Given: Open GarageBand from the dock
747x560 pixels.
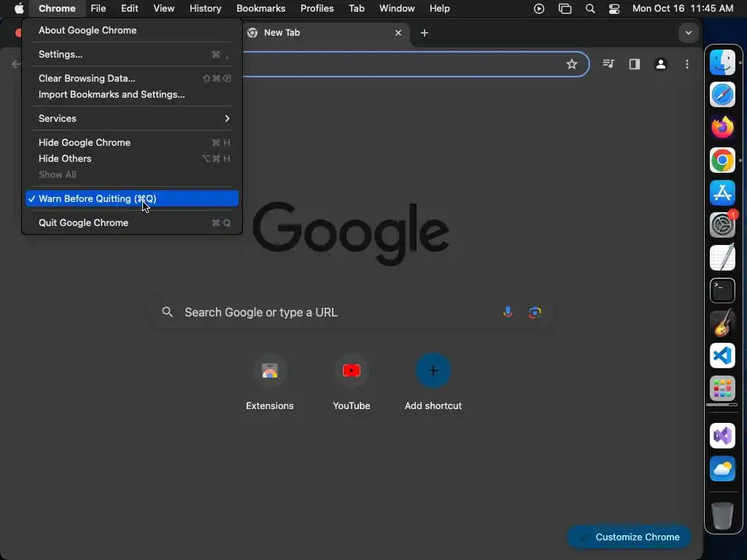Looking at the screenshot, I should pyautogui.click(x=722, y=323).
